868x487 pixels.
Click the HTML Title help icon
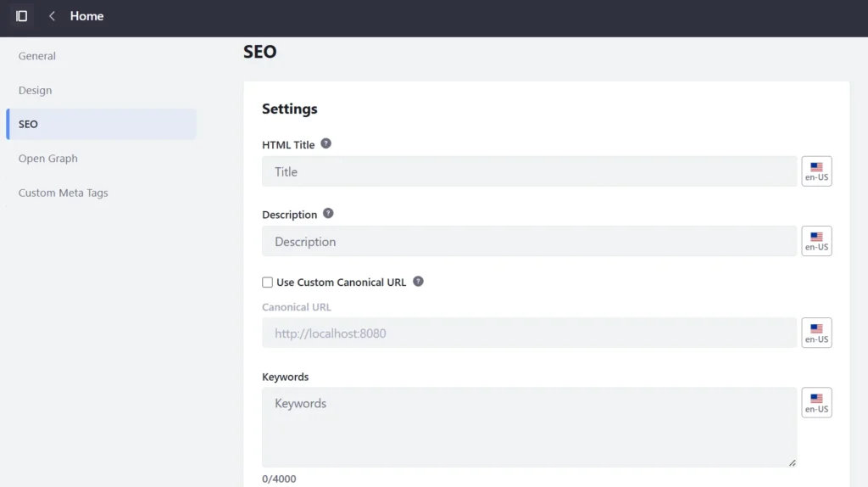[326, 144]
